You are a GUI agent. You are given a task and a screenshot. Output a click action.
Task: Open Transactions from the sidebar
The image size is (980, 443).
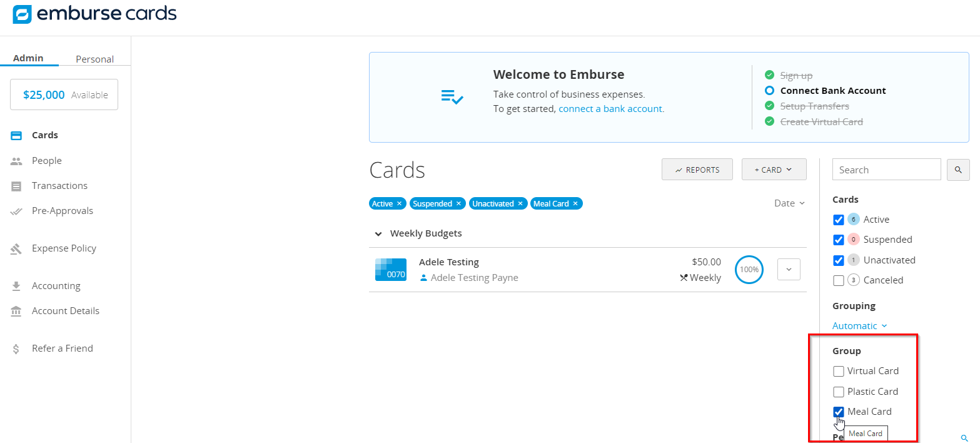pos(59,186)
